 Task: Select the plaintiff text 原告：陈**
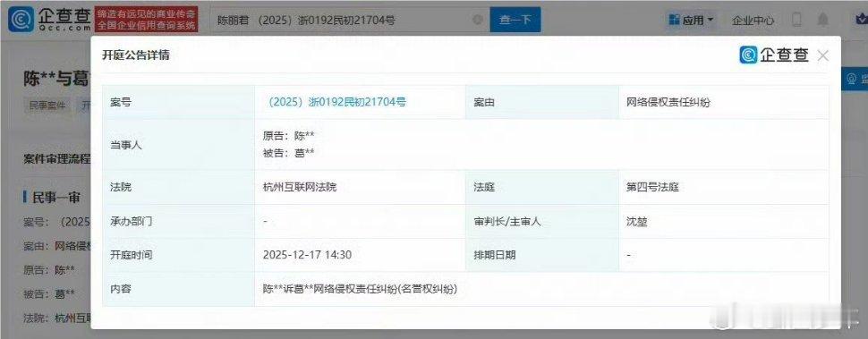pos(289,136)
